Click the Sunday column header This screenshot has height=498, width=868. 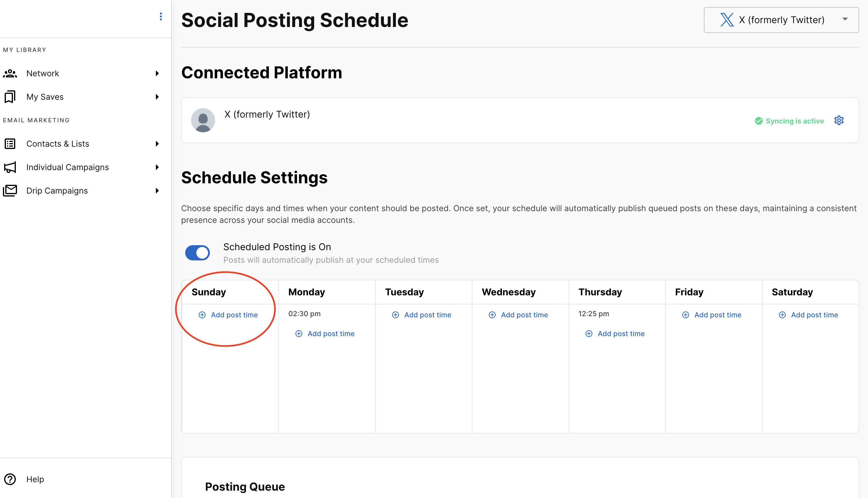pyautogui.click(x=209, y=292)
